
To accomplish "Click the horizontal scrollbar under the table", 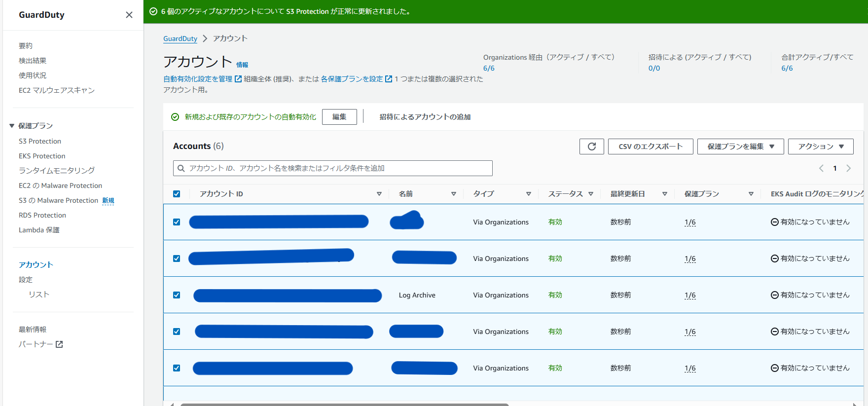I will [344, 405].
